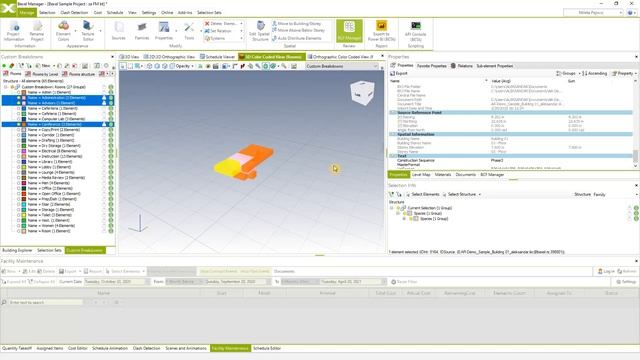640x360 pixels.
Task: Open the Custom Breakdowns dropdown in view toolbar
Action: tap(342, 66)
